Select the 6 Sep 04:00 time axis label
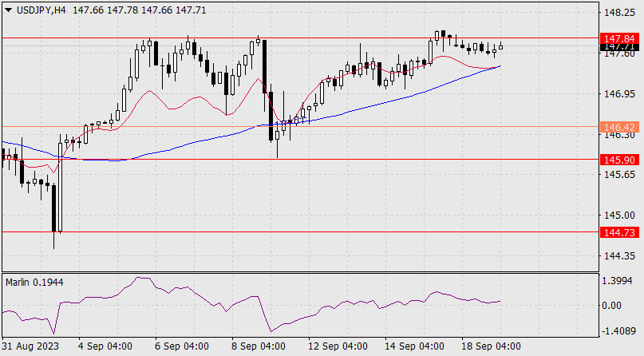The height and width of the screenshot is (356, 644). (x=181, y=346)
